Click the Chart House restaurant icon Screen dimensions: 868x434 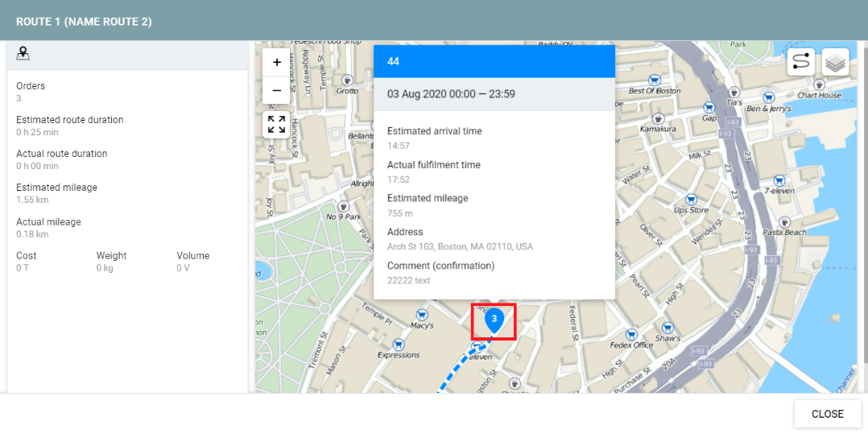[x=819, y=84]
